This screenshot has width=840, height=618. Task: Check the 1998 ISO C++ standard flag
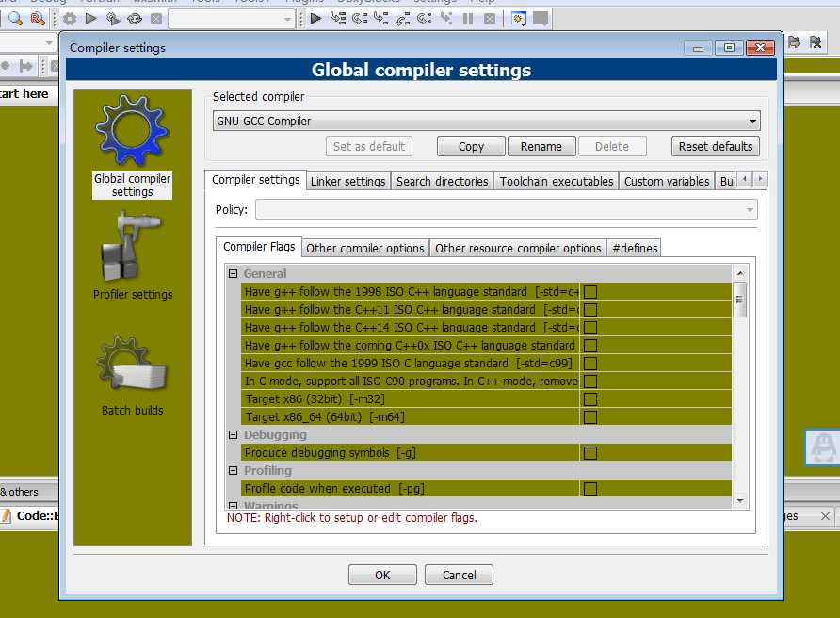point(590,292)
